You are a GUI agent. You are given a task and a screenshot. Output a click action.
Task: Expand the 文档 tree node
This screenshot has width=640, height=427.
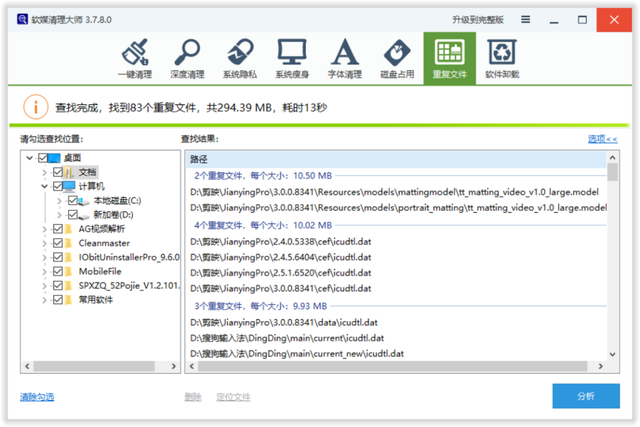coord(44,172)
